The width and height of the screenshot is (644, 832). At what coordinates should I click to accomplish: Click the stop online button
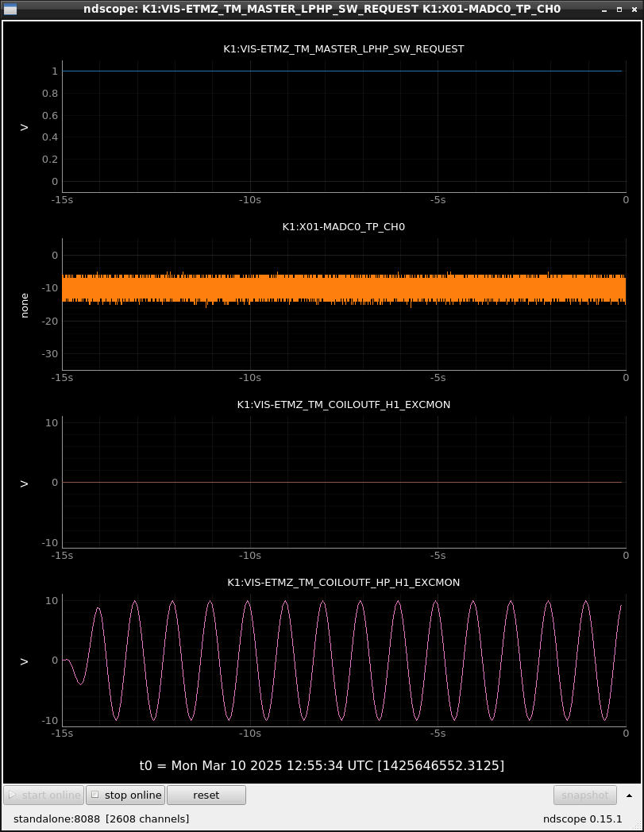tap(125, 795)
